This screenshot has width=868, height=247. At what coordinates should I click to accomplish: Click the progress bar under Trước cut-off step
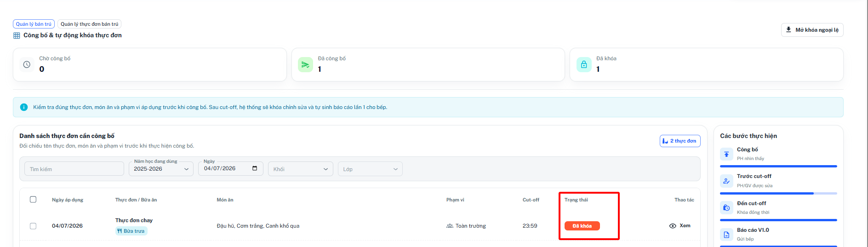[778, 193]
